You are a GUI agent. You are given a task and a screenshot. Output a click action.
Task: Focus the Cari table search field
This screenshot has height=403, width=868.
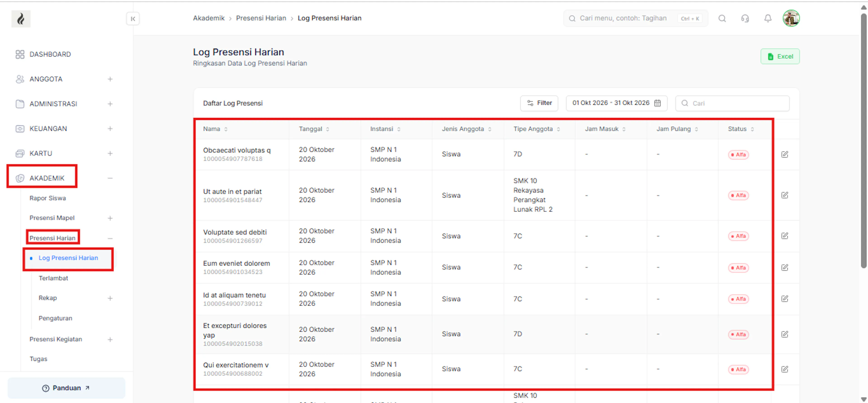(x=732, y=103)
